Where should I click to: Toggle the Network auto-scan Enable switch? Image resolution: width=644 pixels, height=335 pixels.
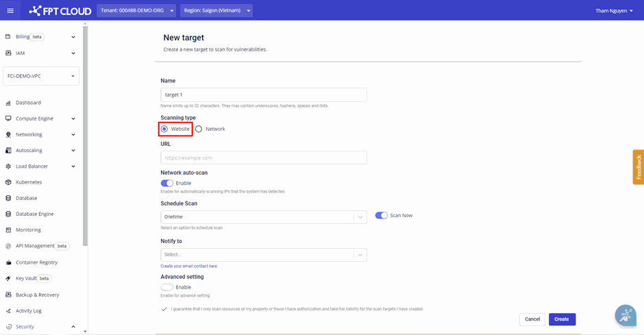pos(166,183)
